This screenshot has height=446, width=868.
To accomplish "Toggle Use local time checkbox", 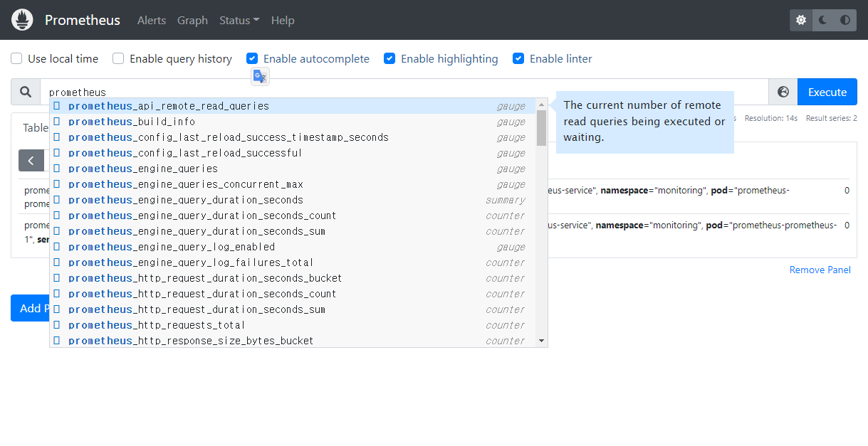I will click(16, 58).
